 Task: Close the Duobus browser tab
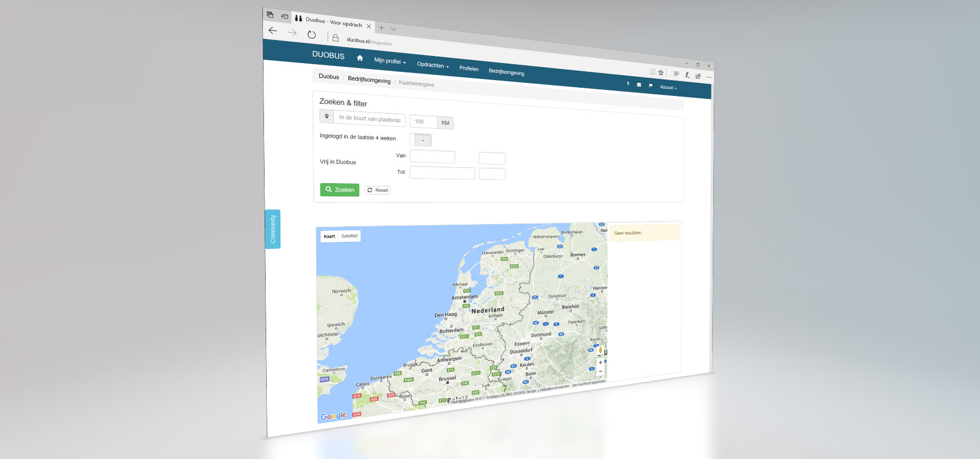click(x=369, y=26)
